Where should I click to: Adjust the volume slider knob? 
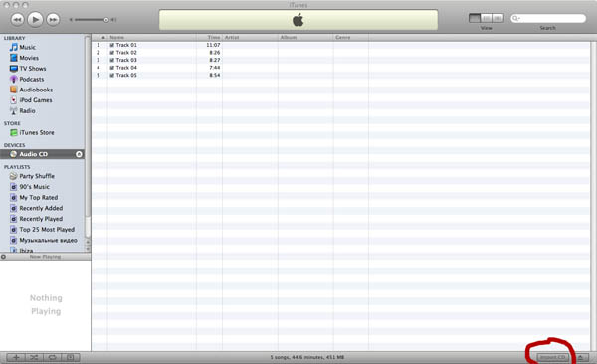point(106,20)
